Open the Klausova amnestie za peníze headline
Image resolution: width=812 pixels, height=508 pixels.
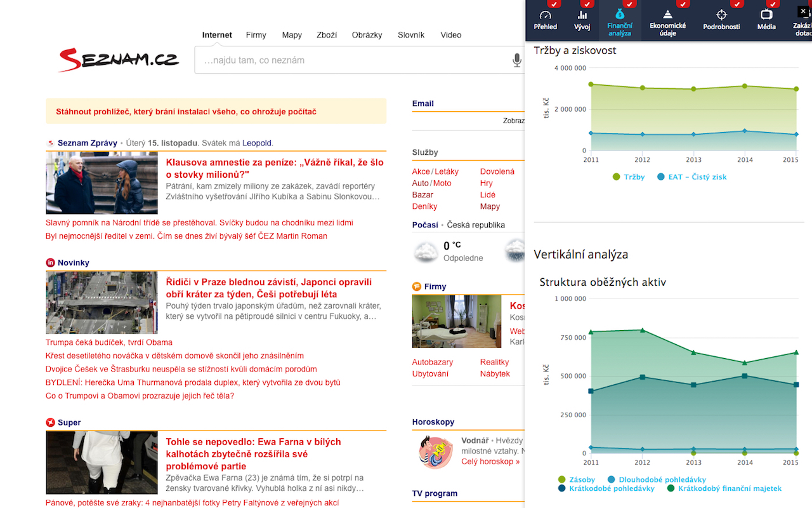pos(275,168)
